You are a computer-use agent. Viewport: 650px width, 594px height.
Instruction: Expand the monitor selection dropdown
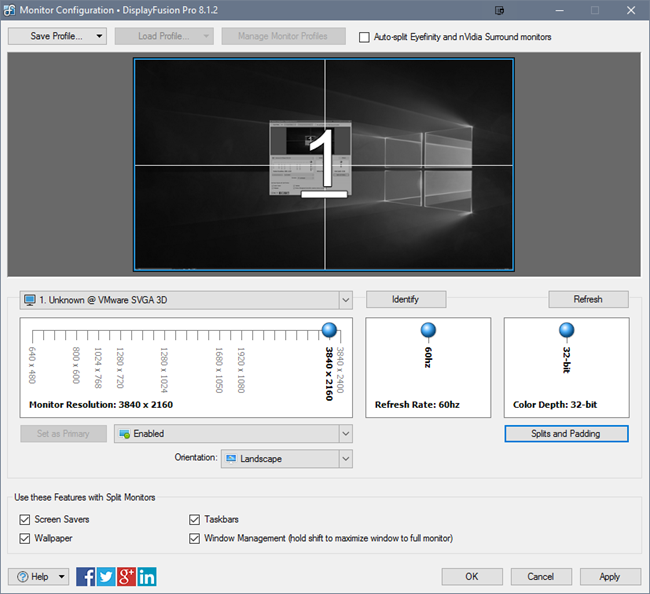(x=346, y=300)
